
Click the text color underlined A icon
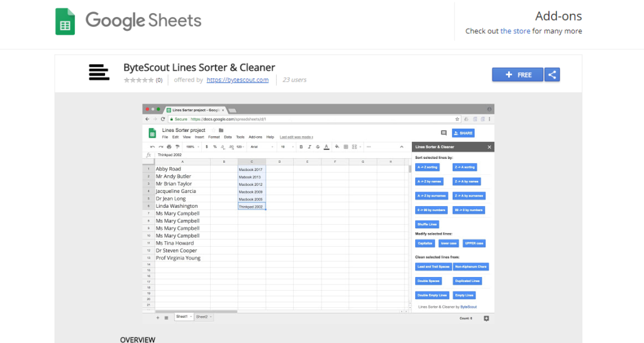tap(326, 147)
